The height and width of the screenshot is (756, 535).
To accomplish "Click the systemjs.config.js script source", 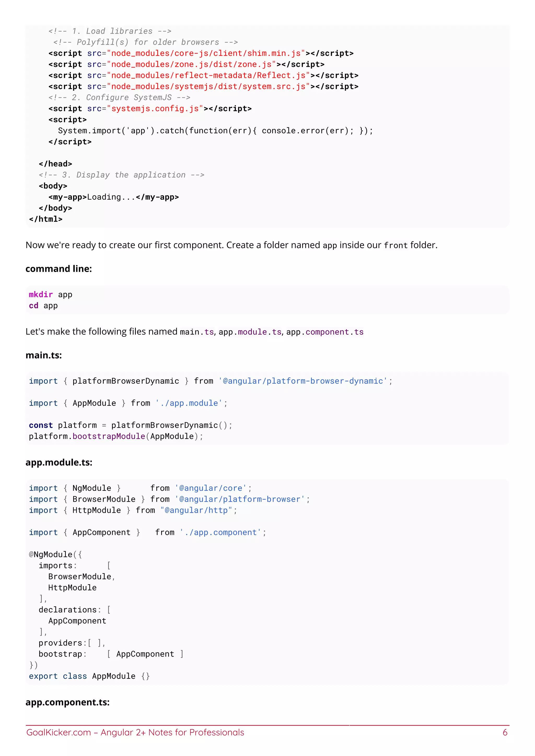I will click(x=155, y=109).
